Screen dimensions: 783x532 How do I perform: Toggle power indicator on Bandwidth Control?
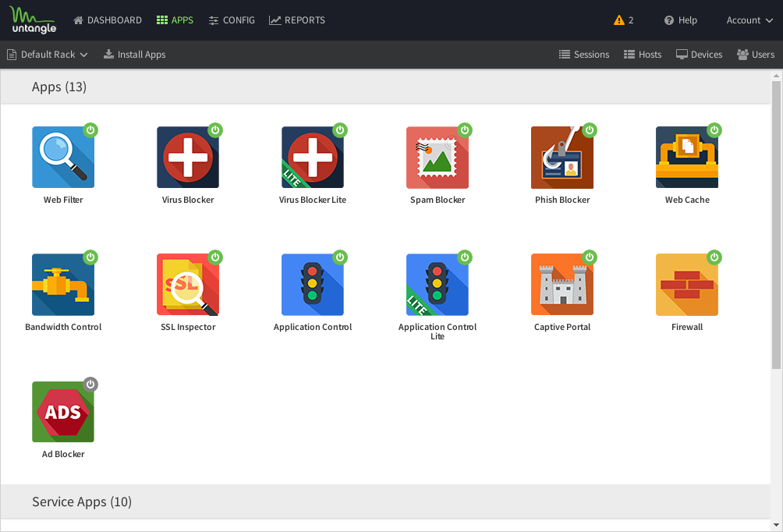click(90, 257)
